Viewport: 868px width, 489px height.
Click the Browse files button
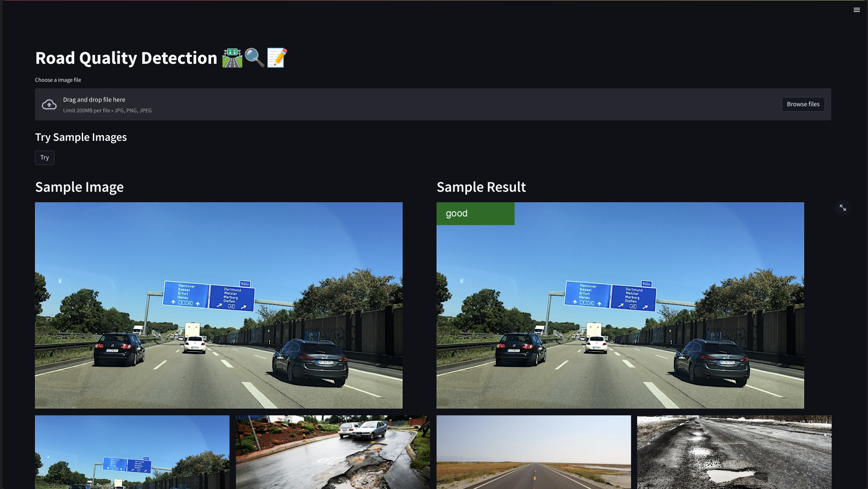point(802,104)
